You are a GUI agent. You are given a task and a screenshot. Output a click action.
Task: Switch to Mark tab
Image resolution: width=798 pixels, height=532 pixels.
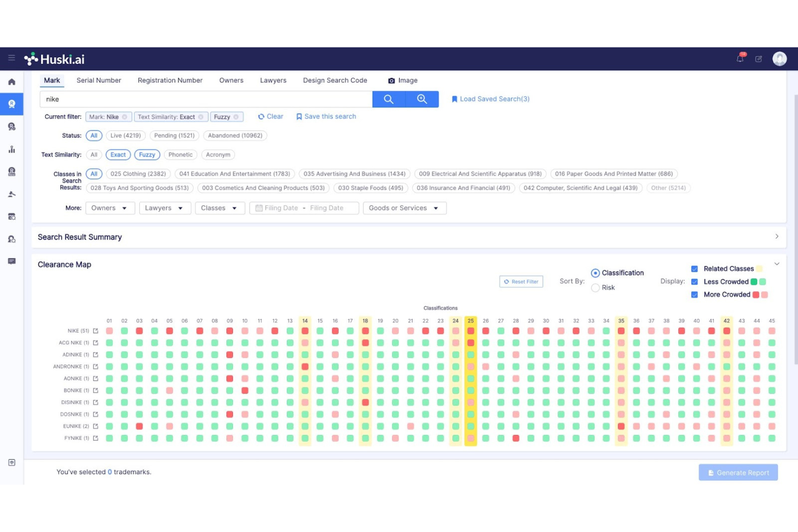coord(52,80)
